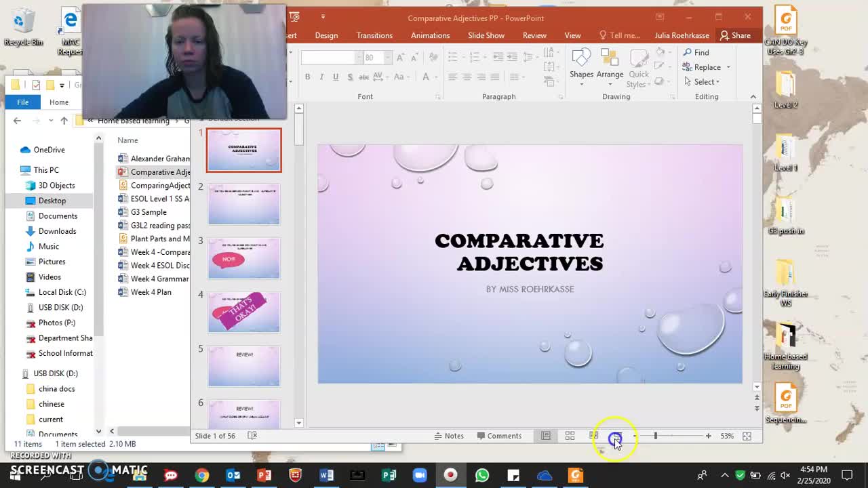Screen dimensions: 868x488
Task: Toggle italic formatting
Action: click(321, 77)
